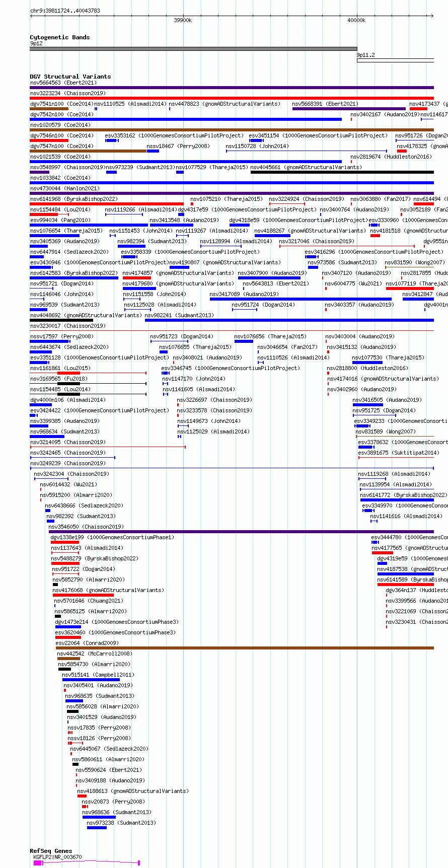The width and height of the screenshot is (448, 868).
Task: Click nsv1110525 (Alsmadi2014) variant label
Action: (130, 104)
